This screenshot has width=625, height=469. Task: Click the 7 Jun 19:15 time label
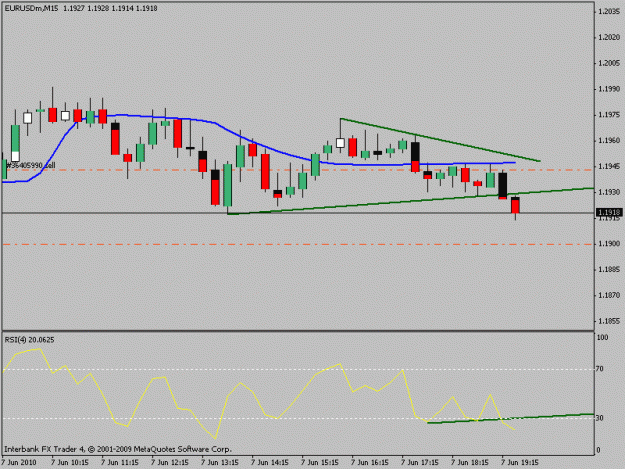(520, 463)
